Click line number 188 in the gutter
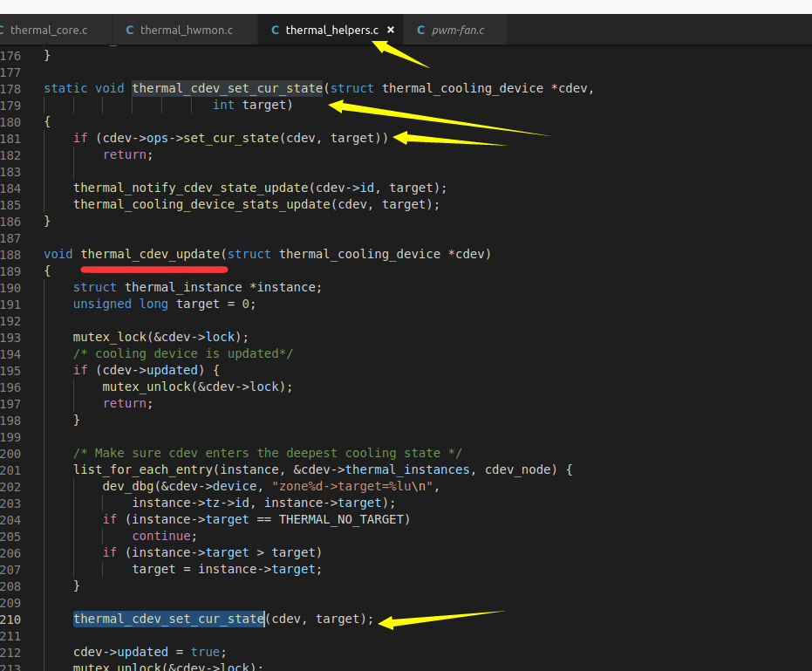This screenshot has height=671, width=812. tap(10, 254)
